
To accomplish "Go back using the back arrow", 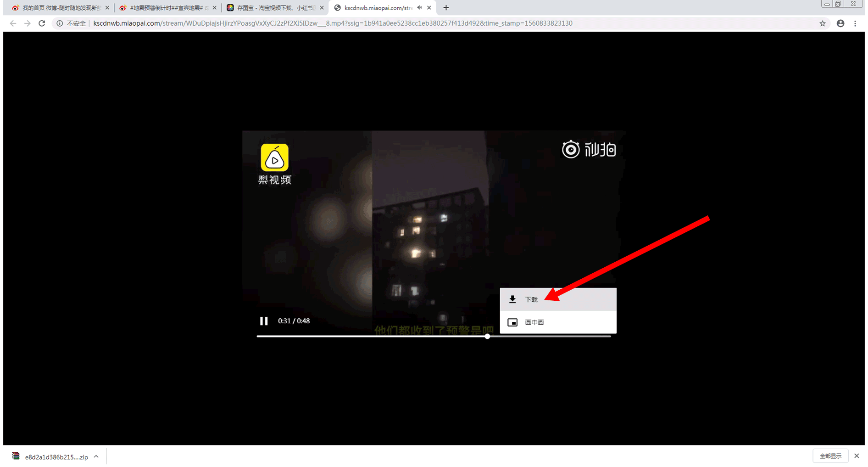I will pos(13,23).
